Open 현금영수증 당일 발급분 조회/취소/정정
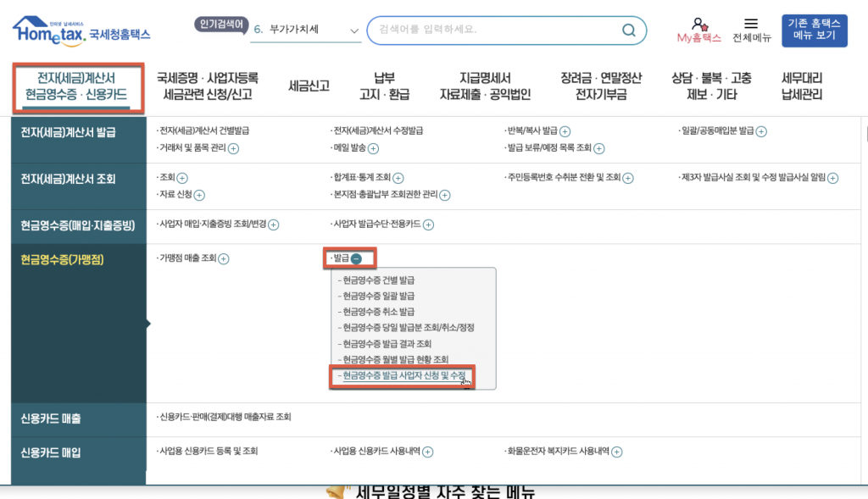Screen dimensions: 868x499 pos(409,328)
